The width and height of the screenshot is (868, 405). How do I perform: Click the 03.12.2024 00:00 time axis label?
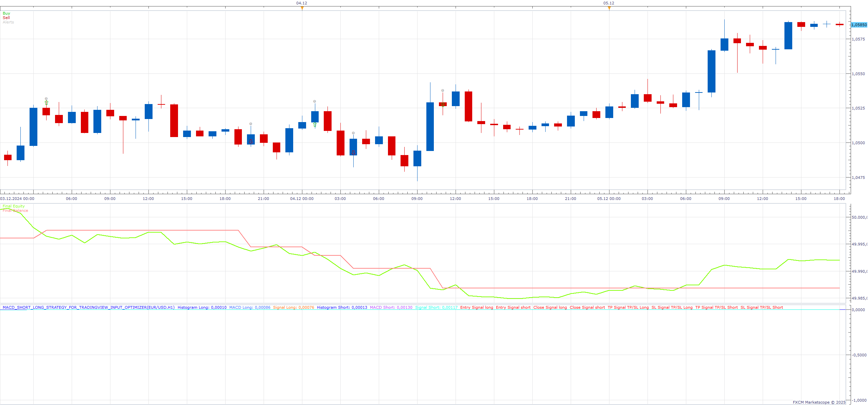point(17,199)
